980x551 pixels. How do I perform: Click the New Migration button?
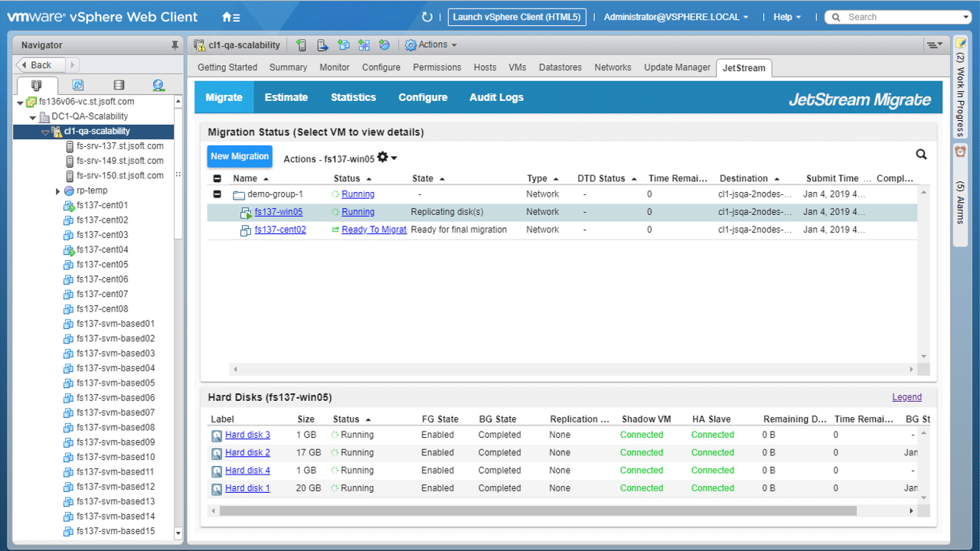click(240, 156)
